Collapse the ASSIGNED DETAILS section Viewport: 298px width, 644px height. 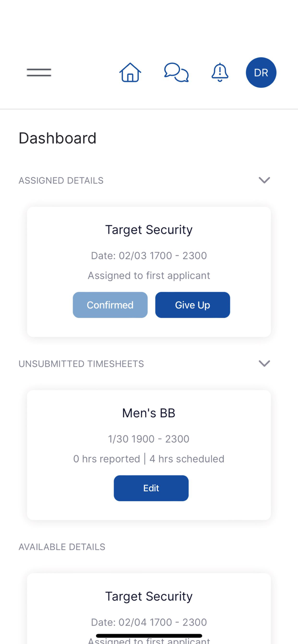click(x=264, y=180)
